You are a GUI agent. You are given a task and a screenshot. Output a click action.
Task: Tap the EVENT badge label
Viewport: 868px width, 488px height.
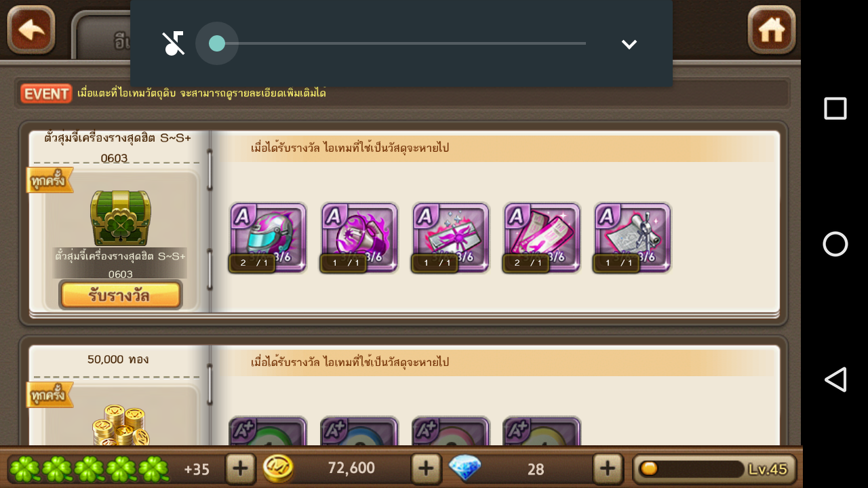46,94
